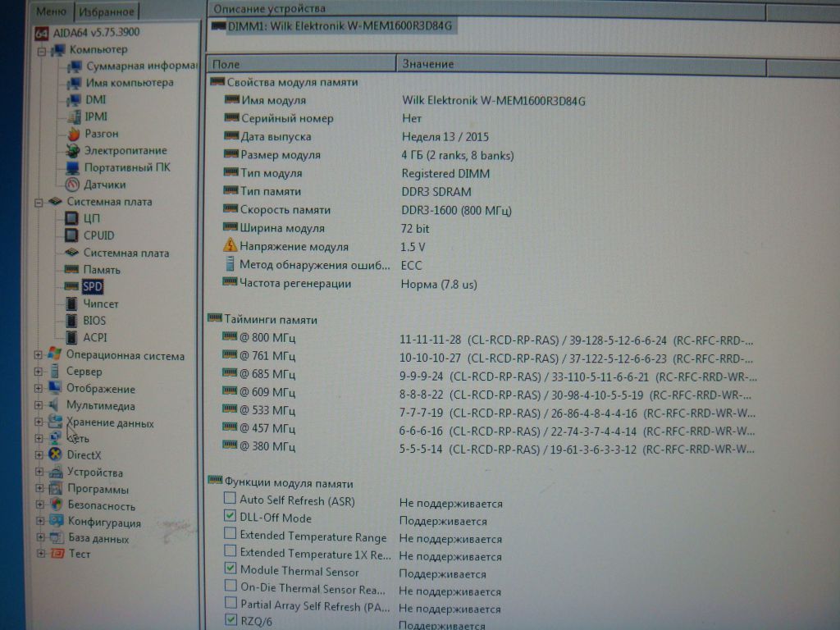Expand the Хранение данных branch
Viewport: 840px width, 630px height.
39,422
